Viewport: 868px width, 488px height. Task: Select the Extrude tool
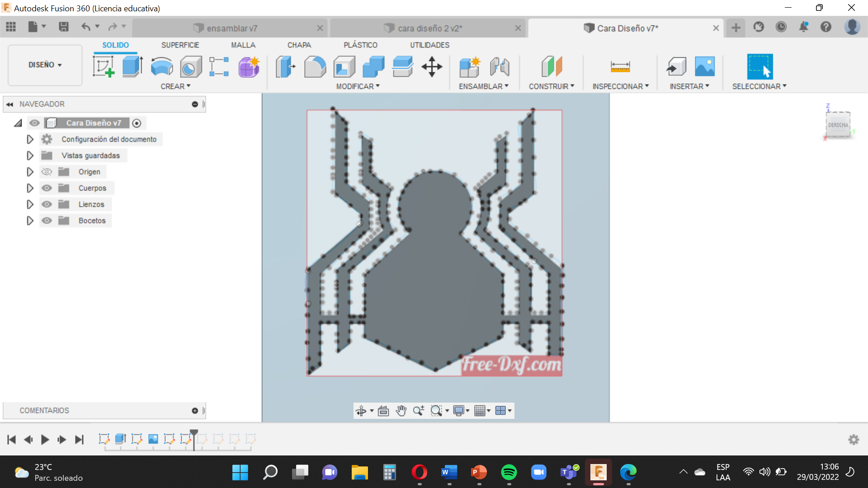132,67
